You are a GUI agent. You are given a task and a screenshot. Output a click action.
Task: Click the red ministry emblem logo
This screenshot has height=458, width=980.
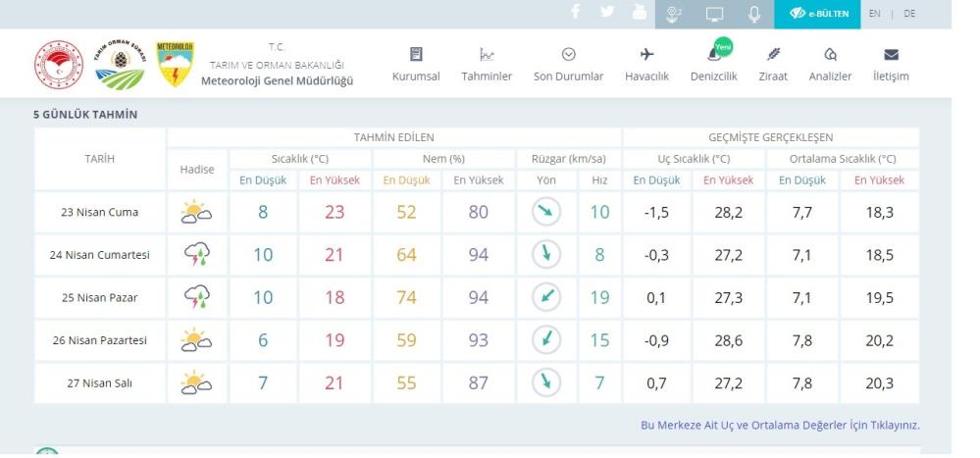(x=59, y=65)
